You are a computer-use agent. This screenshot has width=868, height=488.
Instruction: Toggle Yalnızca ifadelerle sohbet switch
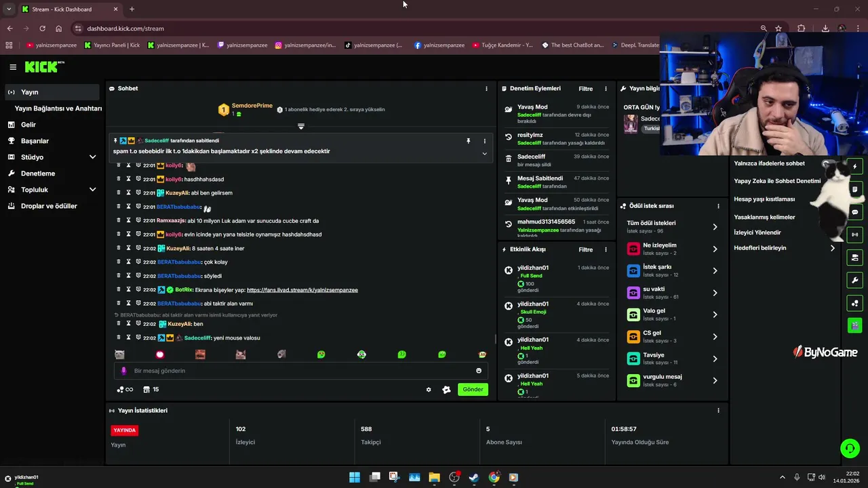pos(828,164)
